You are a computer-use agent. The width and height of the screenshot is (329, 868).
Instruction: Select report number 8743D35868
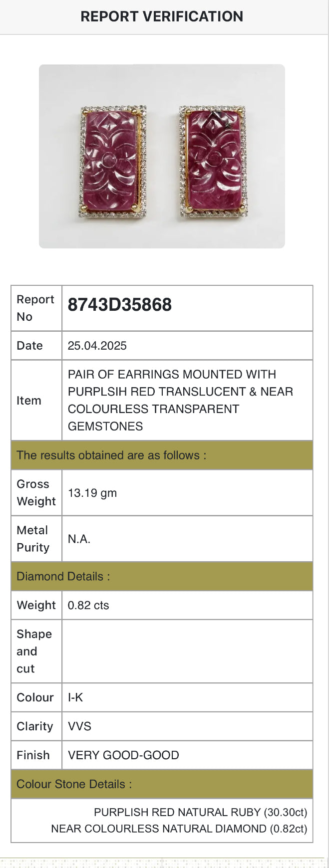tap(120, 305)
